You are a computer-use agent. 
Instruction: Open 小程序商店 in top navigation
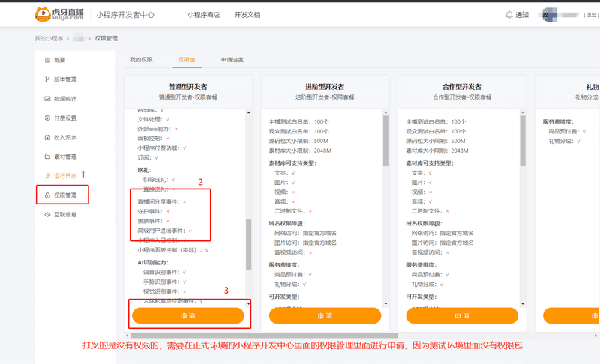[203, 15]
